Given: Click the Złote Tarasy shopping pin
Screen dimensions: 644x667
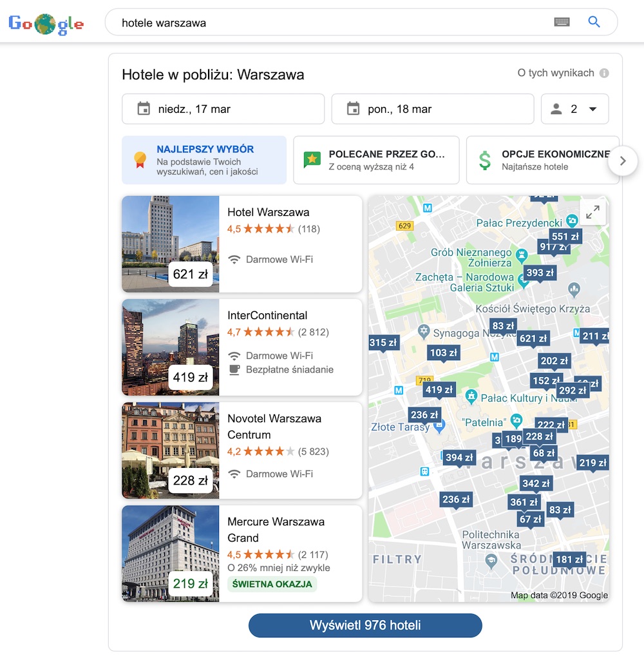Looking at the screenshot, I should (440, 426).
